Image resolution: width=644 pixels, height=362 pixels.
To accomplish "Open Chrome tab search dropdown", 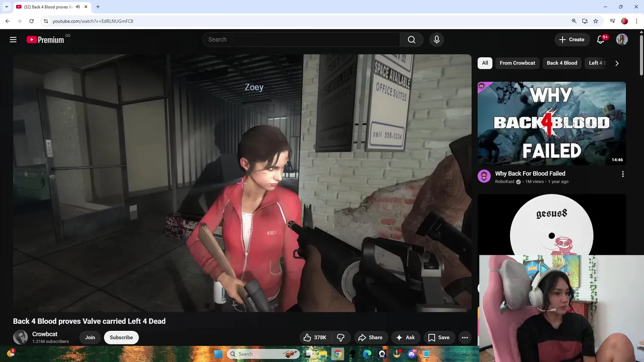I will point(7,7).
